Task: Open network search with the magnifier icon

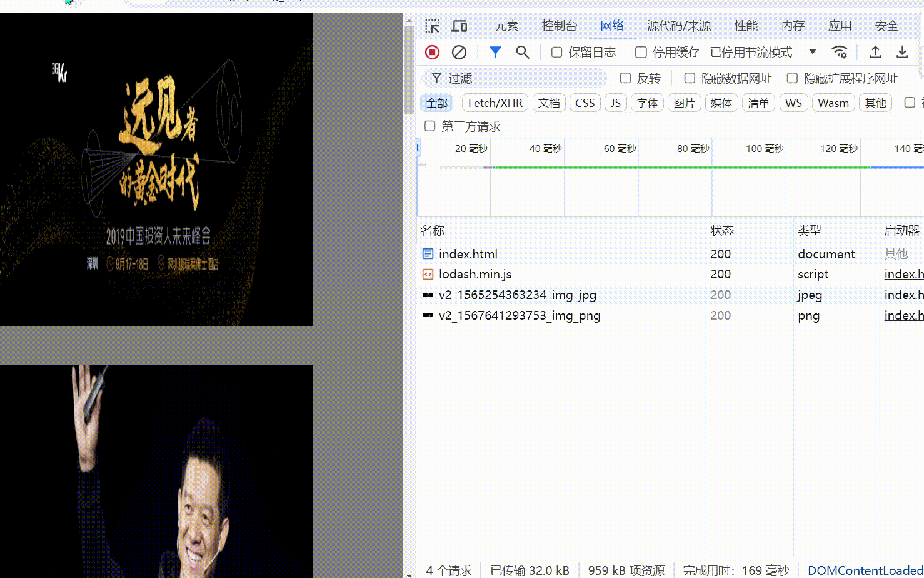Action: [x=523, y=52]
